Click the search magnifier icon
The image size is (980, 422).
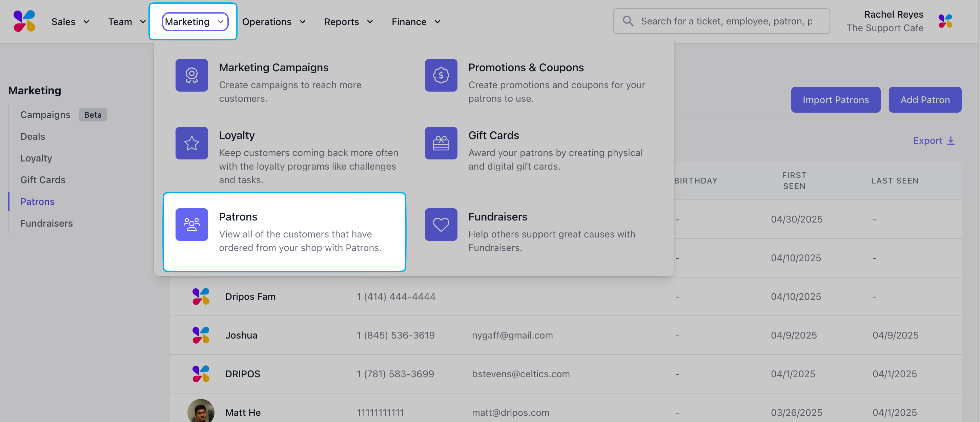[628, 21]
